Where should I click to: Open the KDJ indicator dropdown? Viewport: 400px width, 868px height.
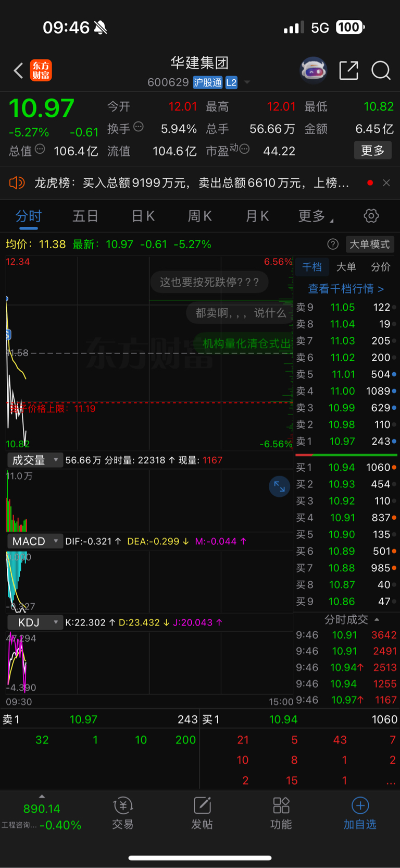35,622
